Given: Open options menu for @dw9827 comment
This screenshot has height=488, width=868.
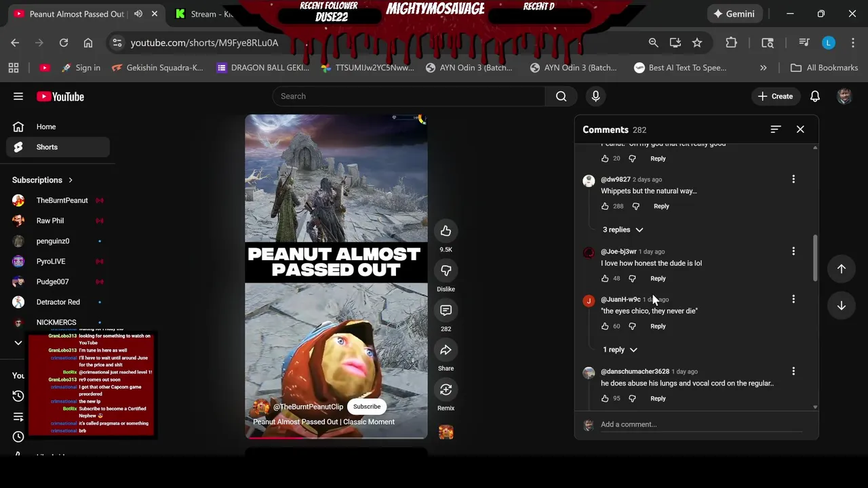Looking at the screenshot, I should tap(793, 180).
